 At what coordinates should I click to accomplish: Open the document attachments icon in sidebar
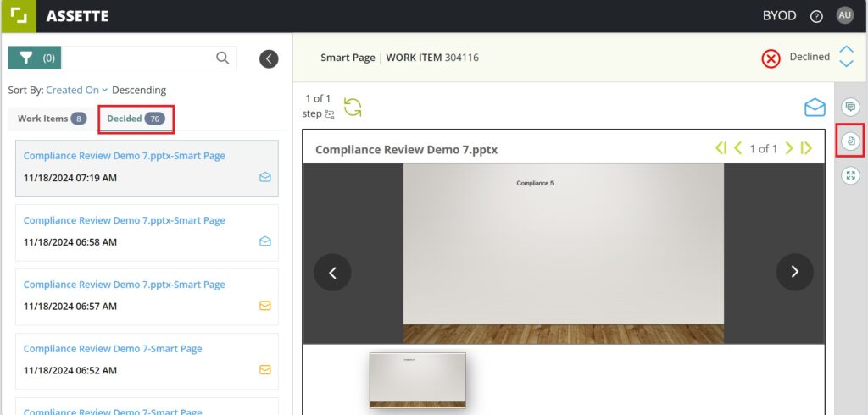[851, 141]
